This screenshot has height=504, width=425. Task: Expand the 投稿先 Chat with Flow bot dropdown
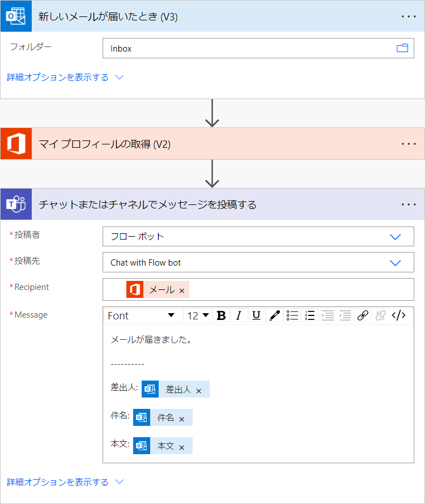[x=396, y=263]
